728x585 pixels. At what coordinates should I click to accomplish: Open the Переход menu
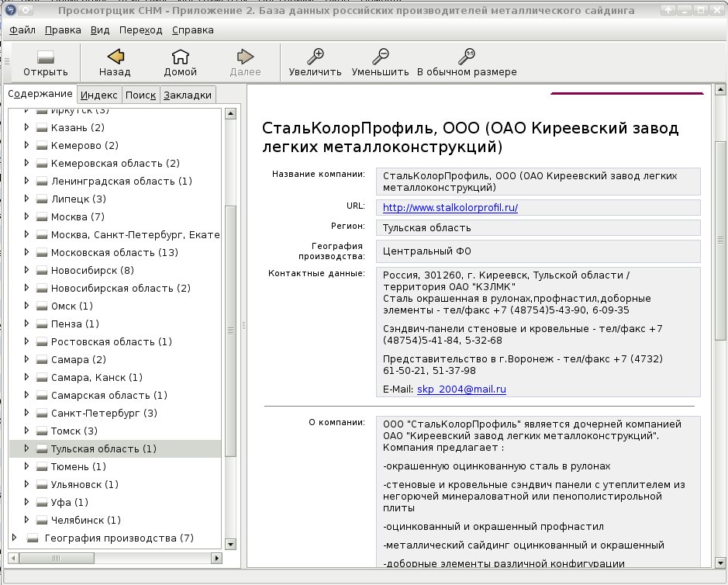point(140,30)
